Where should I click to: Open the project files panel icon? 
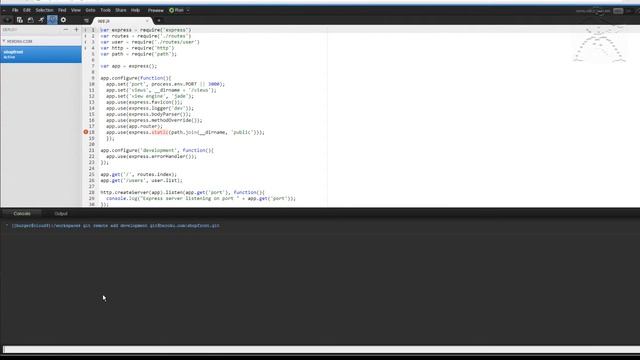(20, 20)
